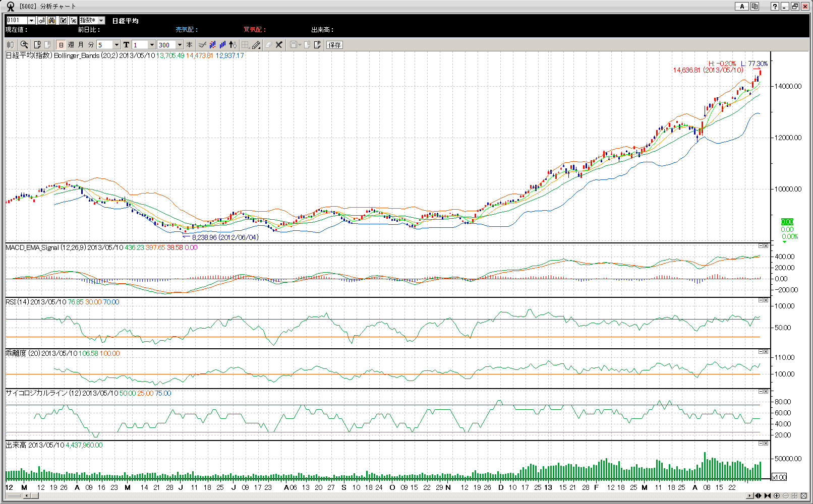The width and height of the screenshot is (813, 504).
Task: Switch to daily (日) chart period
Action: 61,45
